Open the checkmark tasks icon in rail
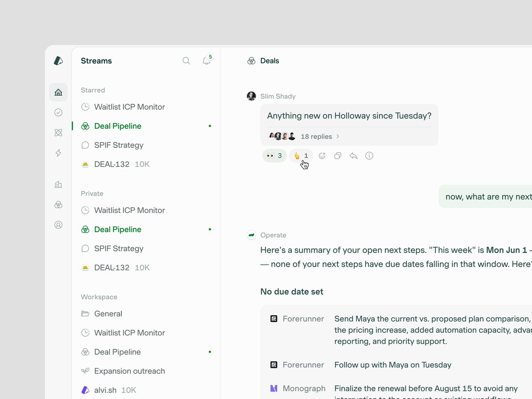The height and width of the screenshot is (399, 532). (x=58, y=112)
